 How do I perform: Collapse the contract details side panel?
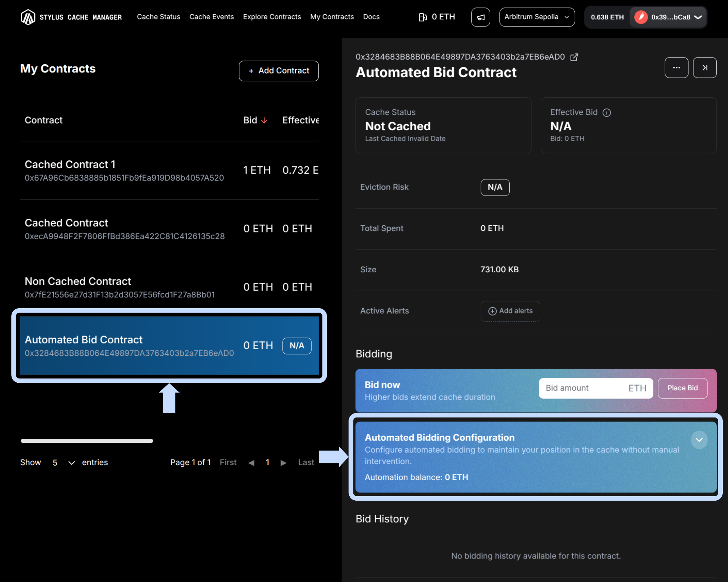click(x=705, y=68)
